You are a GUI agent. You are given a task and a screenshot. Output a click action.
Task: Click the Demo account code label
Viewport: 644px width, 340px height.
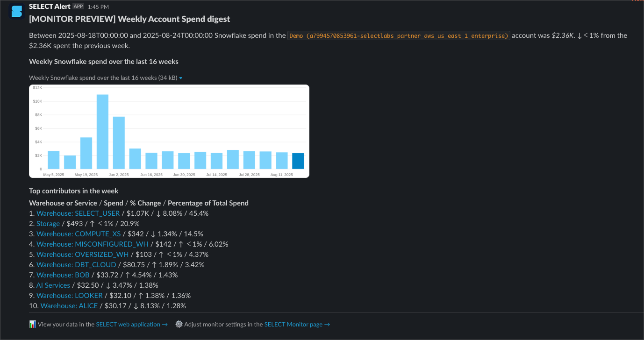tap(399, 35)
